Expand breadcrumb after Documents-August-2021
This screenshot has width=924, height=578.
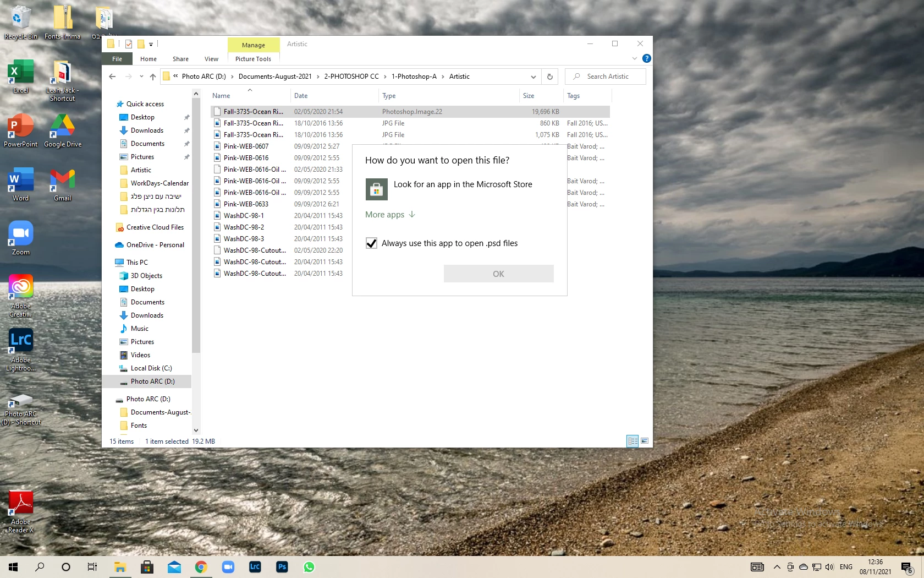(318, 77)
